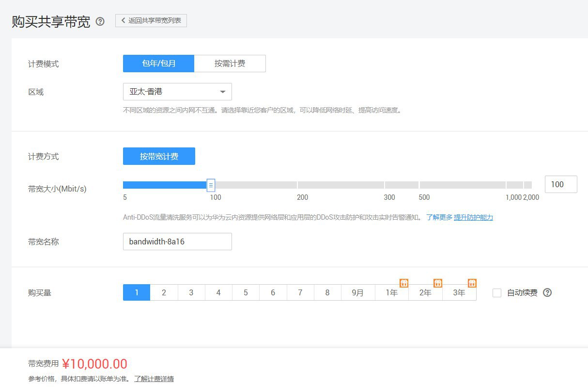Click help icon next to 自动续费
The image size is (588, 387).
pos(547,292)
